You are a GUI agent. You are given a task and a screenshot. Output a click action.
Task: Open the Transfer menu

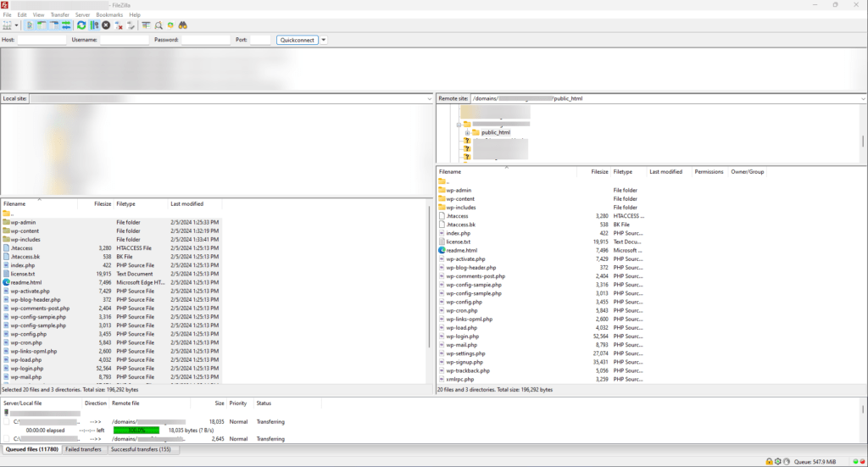[60, 14]
